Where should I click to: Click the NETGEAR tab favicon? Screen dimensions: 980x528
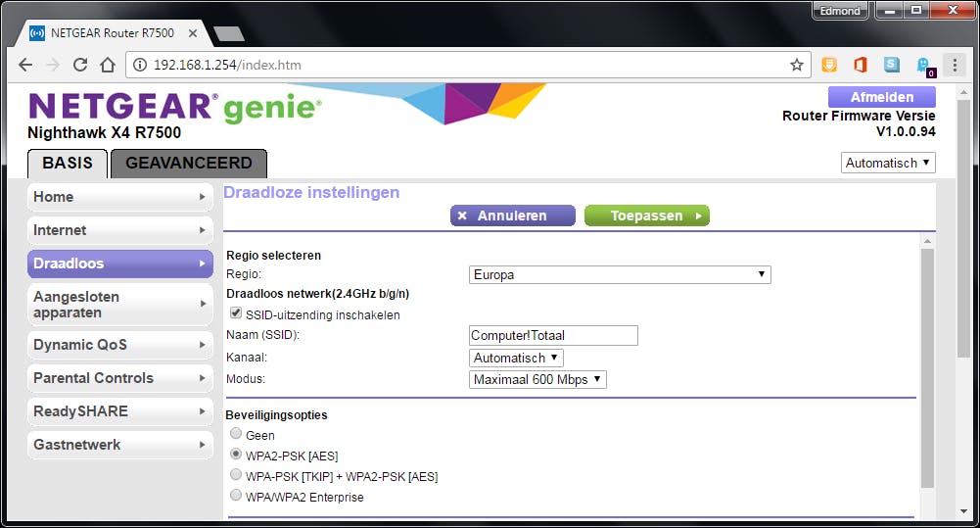click(x=37, y=33)
